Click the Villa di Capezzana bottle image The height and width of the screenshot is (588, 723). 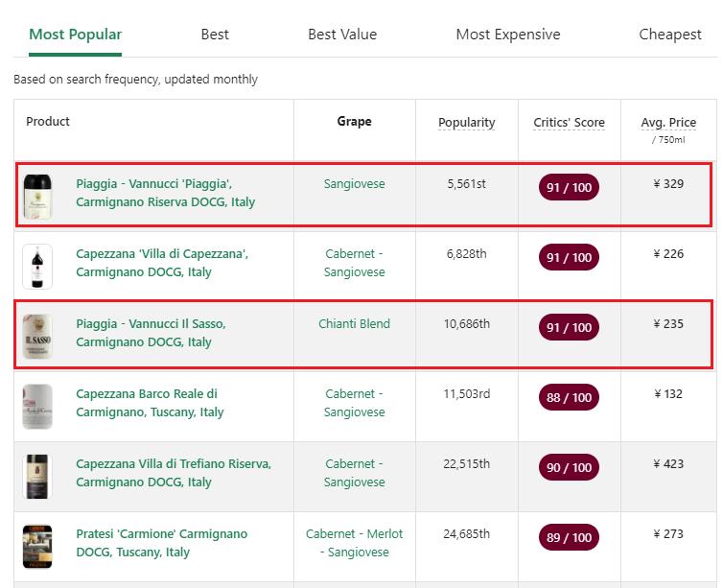pos(37,266)
